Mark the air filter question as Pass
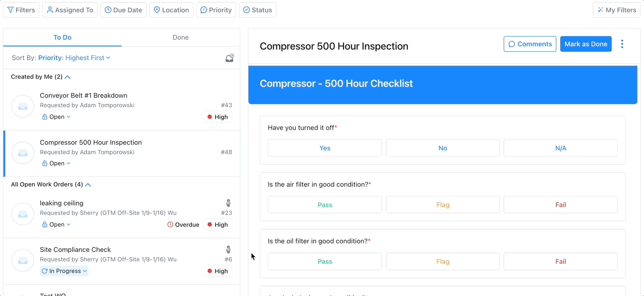Viewport: 644px width, 296px height. click(x=325, y=204)
